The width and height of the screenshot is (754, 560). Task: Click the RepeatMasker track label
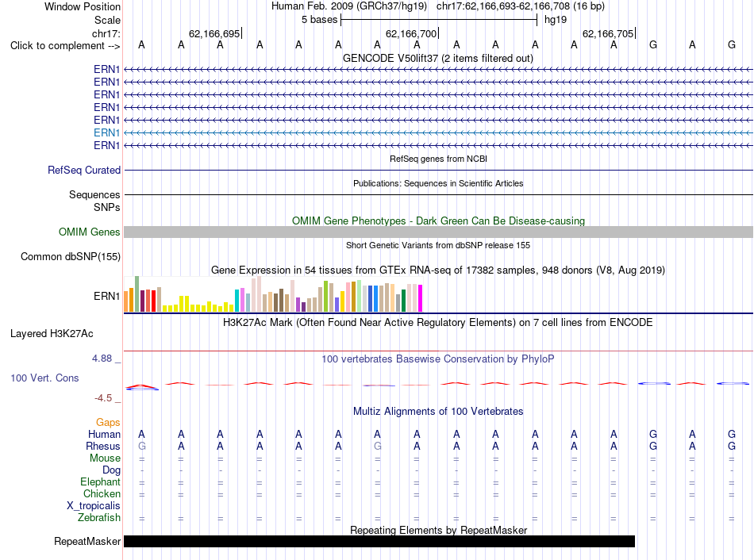click(87, 541)
